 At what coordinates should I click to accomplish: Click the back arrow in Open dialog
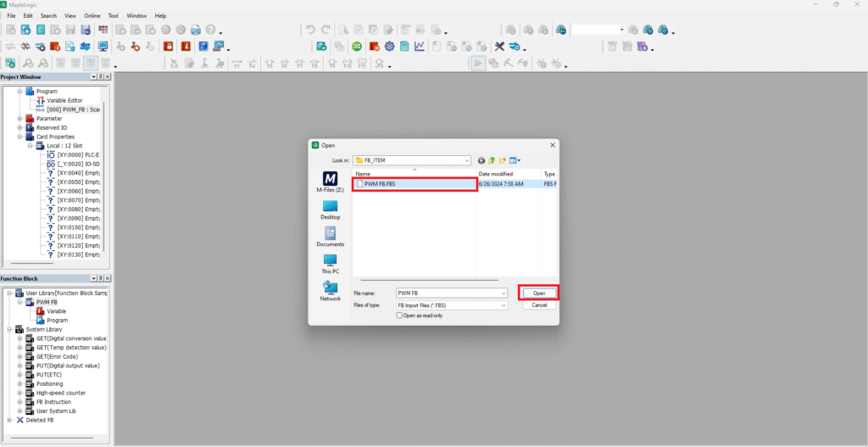pos(481,160)
